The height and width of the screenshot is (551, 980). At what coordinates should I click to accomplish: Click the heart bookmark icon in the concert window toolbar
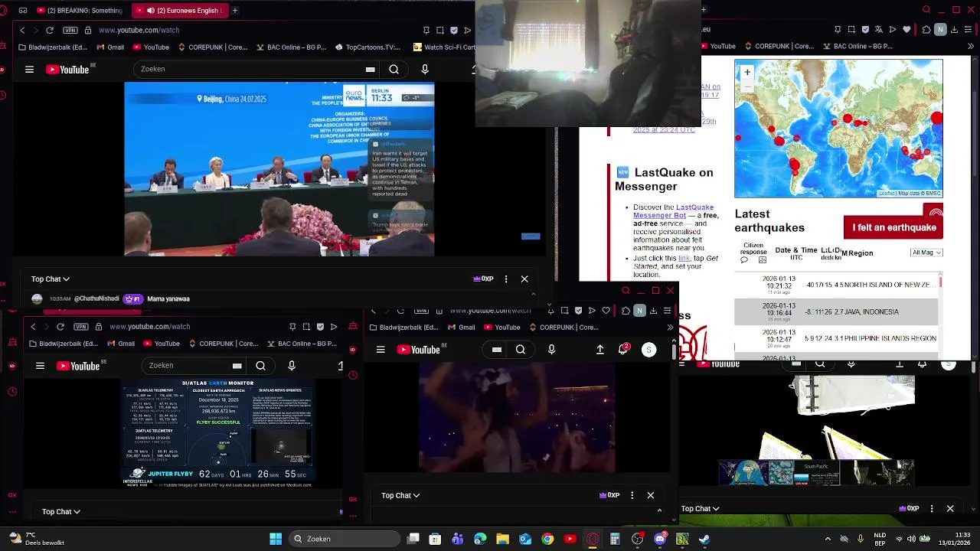pos(606,311)
